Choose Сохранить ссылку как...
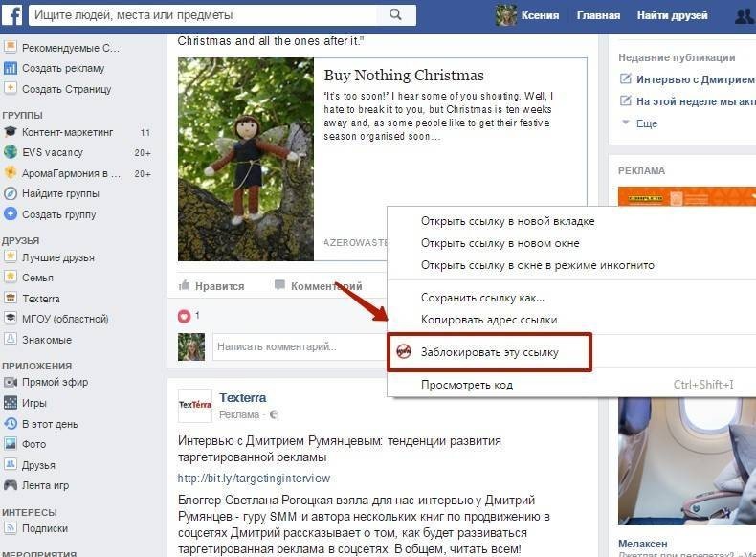 pyautogui.click(x=482, y=298)
